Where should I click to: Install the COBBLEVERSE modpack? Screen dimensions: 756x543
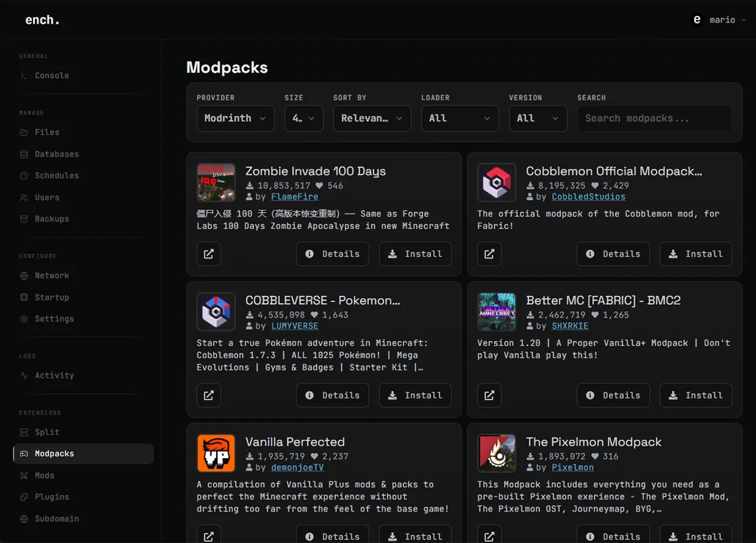point(415,395)
